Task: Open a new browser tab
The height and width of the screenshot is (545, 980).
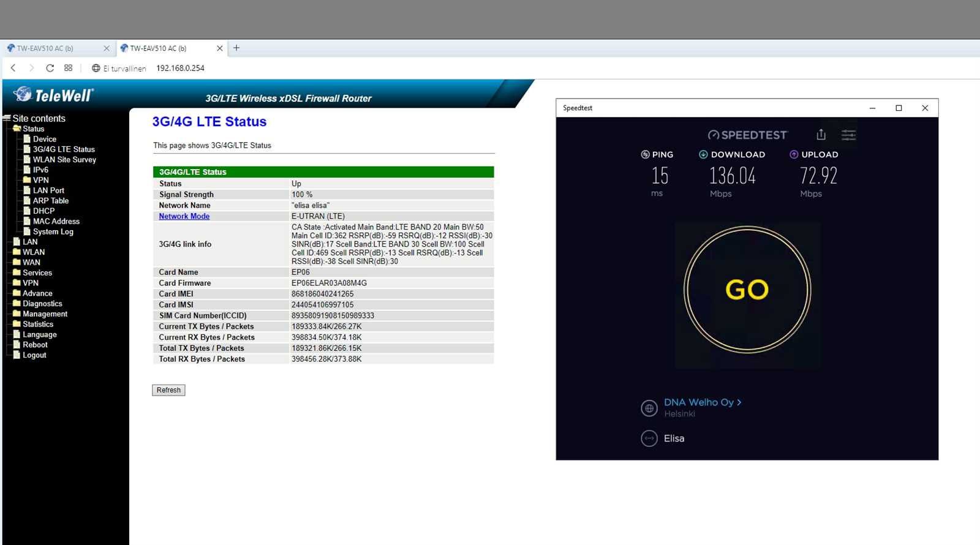Action: 236,48
